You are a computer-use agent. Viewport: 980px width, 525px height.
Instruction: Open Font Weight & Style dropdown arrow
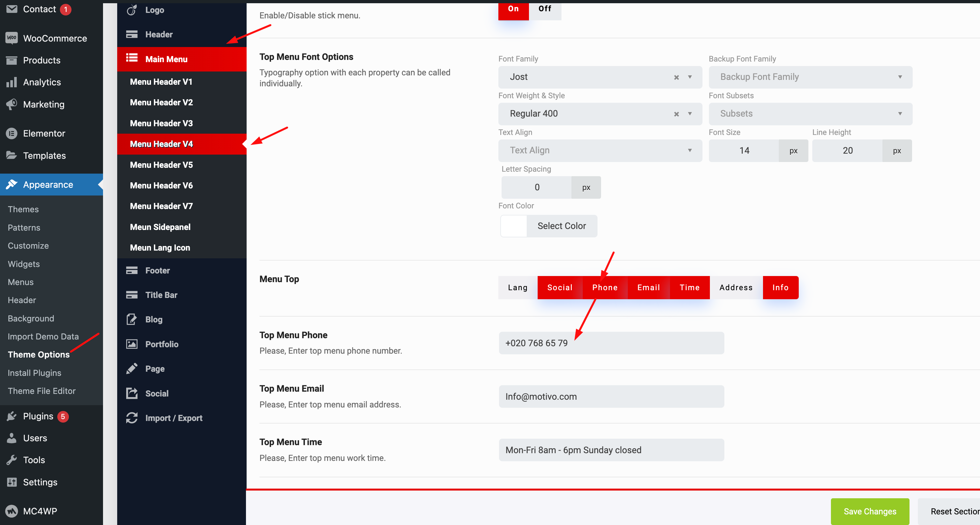pyautogui.click(x=690, y=113)
